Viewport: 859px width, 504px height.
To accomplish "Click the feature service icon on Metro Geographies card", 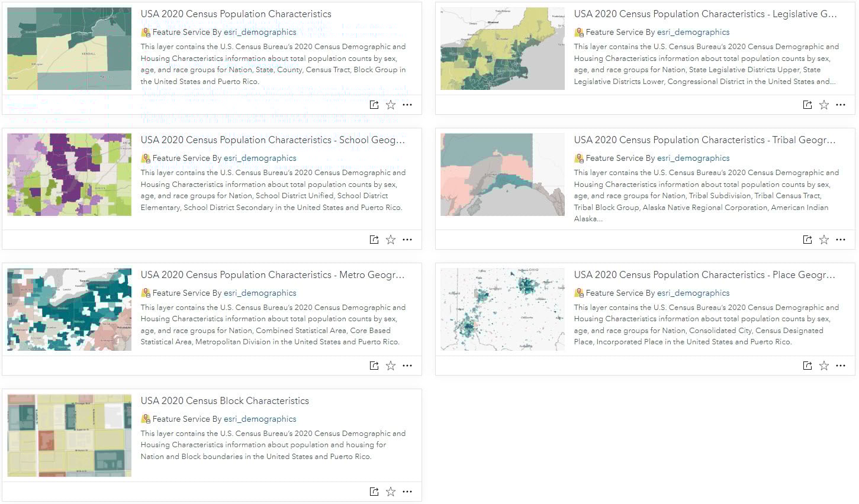I will (x=146, y=293).
